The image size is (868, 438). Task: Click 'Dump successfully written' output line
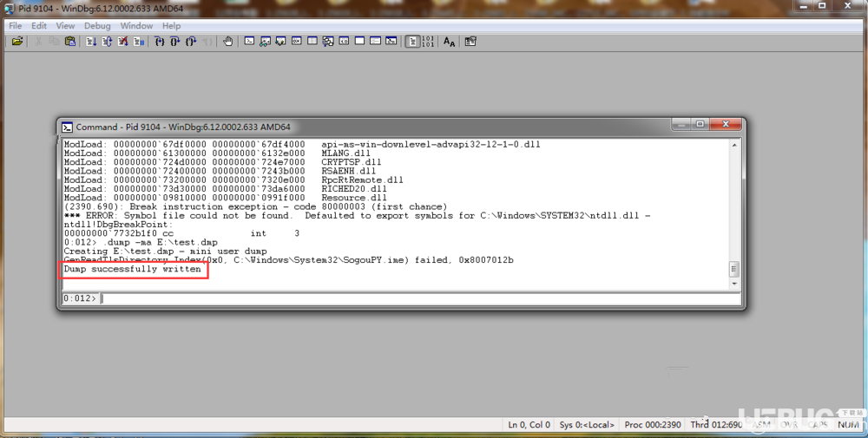coord(132,269)
